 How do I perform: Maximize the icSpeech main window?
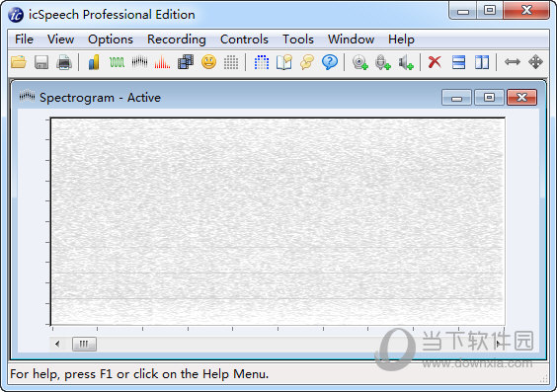490,10
